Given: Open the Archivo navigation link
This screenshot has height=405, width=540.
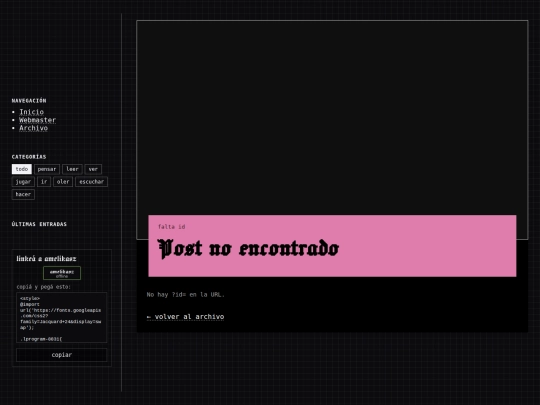Looking at the screenshot, I should (x=33, y=128).
